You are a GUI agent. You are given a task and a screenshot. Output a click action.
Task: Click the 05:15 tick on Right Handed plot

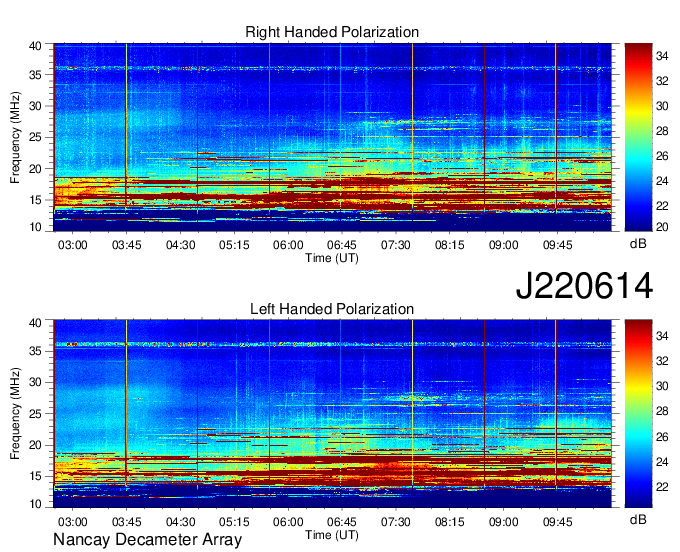click(234, 245)
